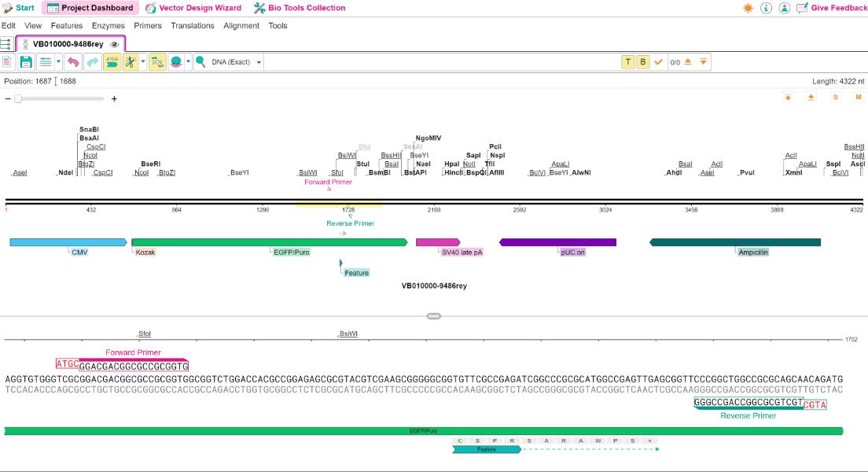868x472 pixels.
Task: Click the redo arrow icon
Action: click(x=93, y=62)
